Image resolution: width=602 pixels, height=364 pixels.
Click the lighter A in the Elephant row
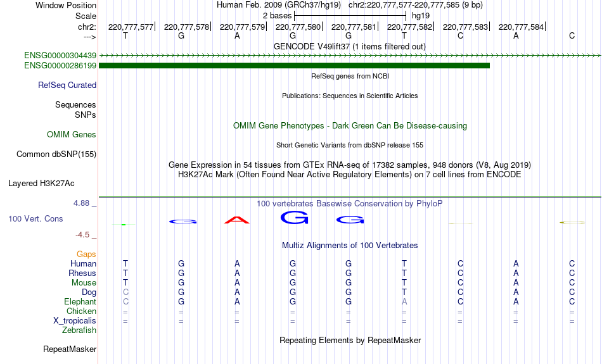coord(404,302)
